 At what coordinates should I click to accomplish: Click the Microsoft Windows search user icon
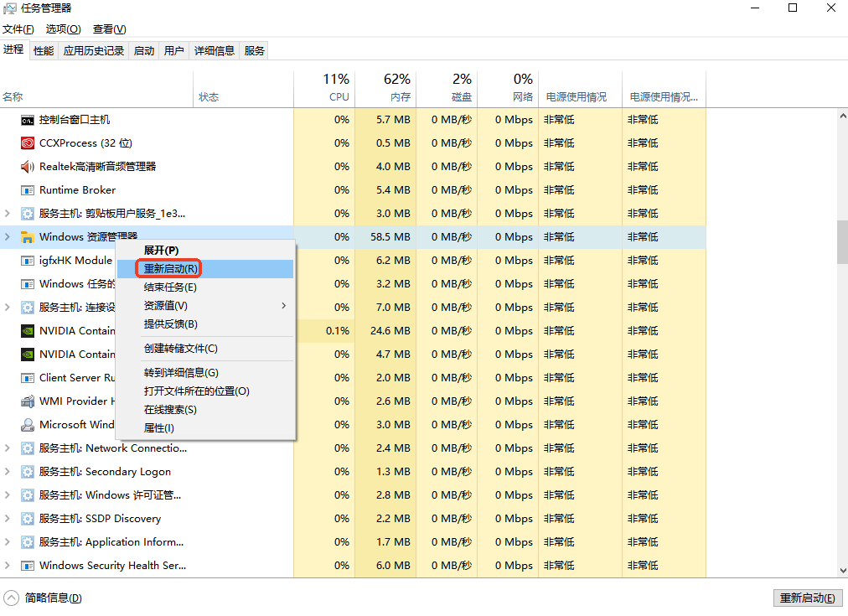click(27, 425)
